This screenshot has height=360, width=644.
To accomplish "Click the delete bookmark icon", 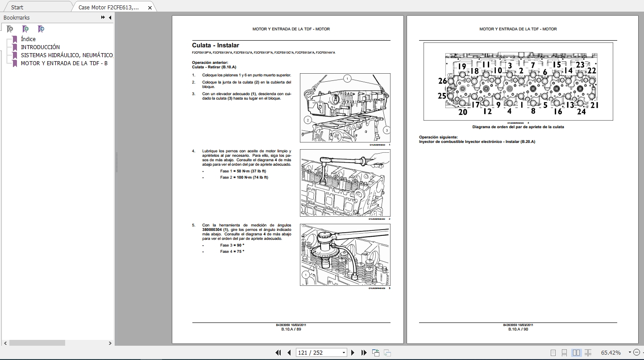I will click(x=10, y=29).
